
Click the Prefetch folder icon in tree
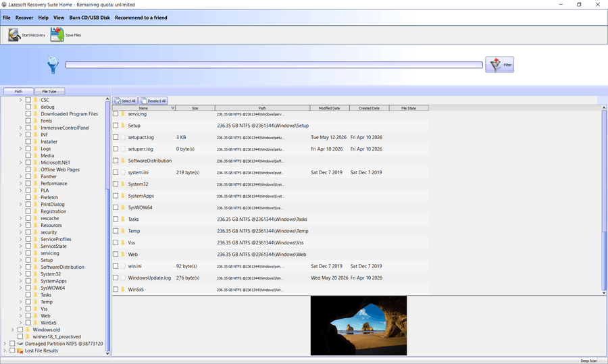click(36, 197)
